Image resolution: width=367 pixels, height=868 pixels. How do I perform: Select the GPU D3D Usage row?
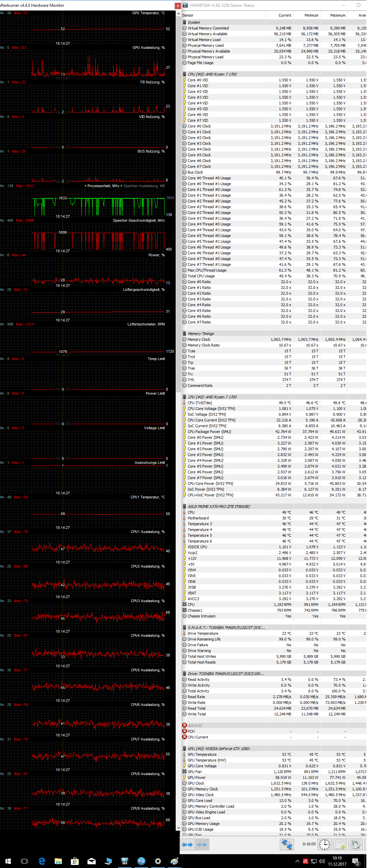point(274,829)
